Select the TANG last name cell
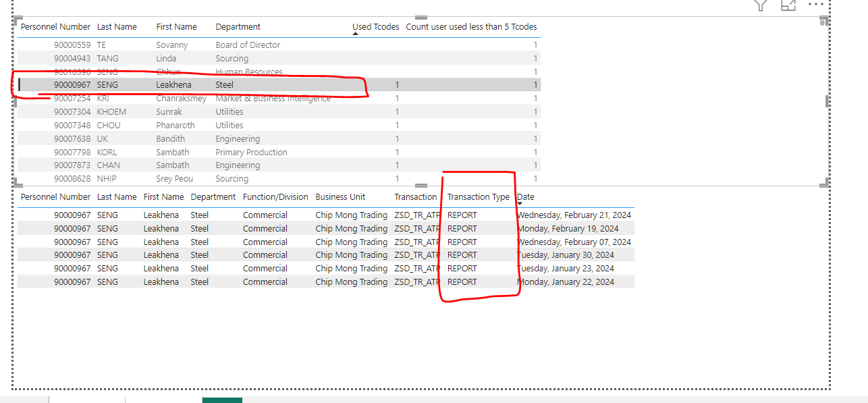The image size is (868, 403). click(108, 59)
